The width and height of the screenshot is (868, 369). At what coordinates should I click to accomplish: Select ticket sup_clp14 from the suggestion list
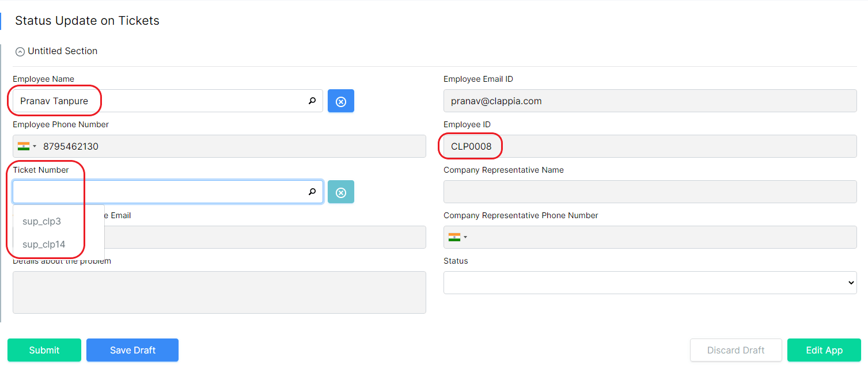(x=43, y=244)
